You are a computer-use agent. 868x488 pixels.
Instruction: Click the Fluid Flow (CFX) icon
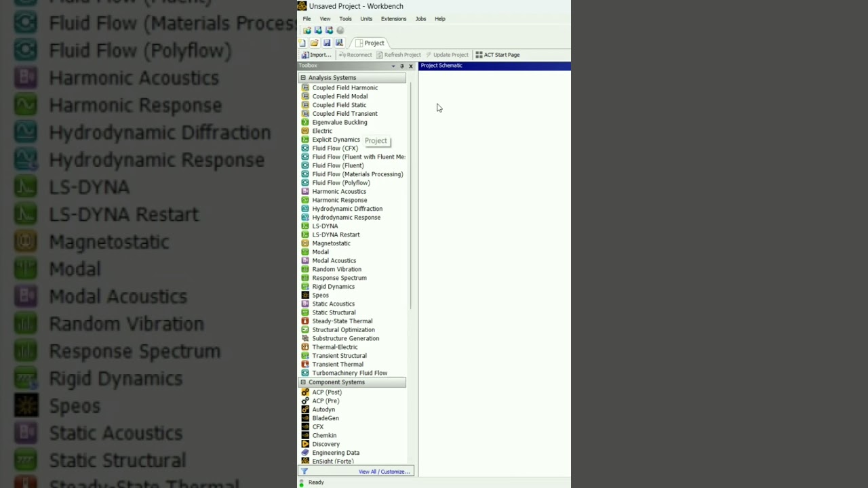pos(305,148)
